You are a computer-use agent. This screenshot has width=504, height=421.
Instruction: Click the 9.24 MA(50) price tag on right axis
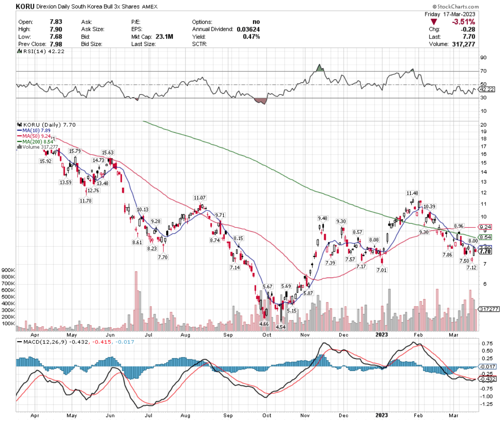(x=486, y=227)
